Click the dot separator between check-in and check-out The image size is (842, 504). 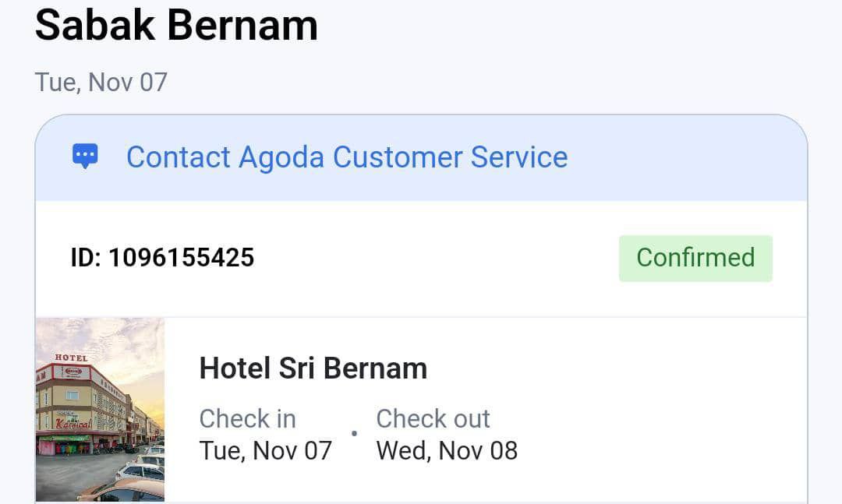[354, 434]
